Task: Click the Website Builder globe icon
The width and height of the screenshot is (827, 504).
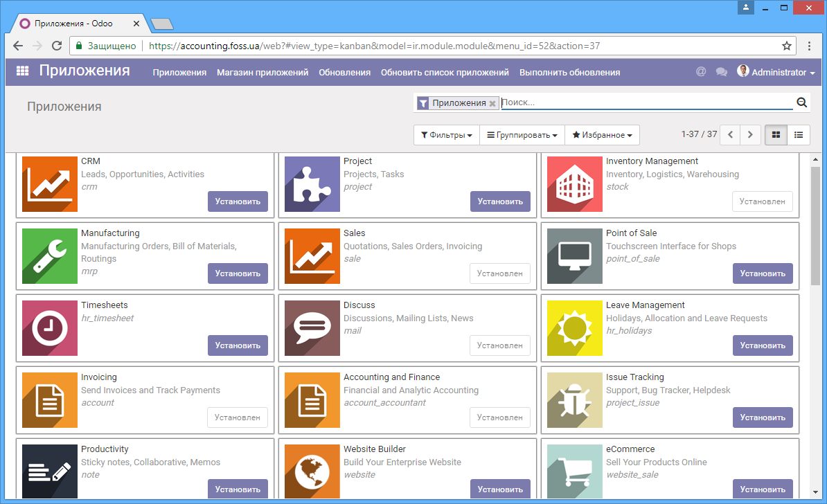Action: 312,471
